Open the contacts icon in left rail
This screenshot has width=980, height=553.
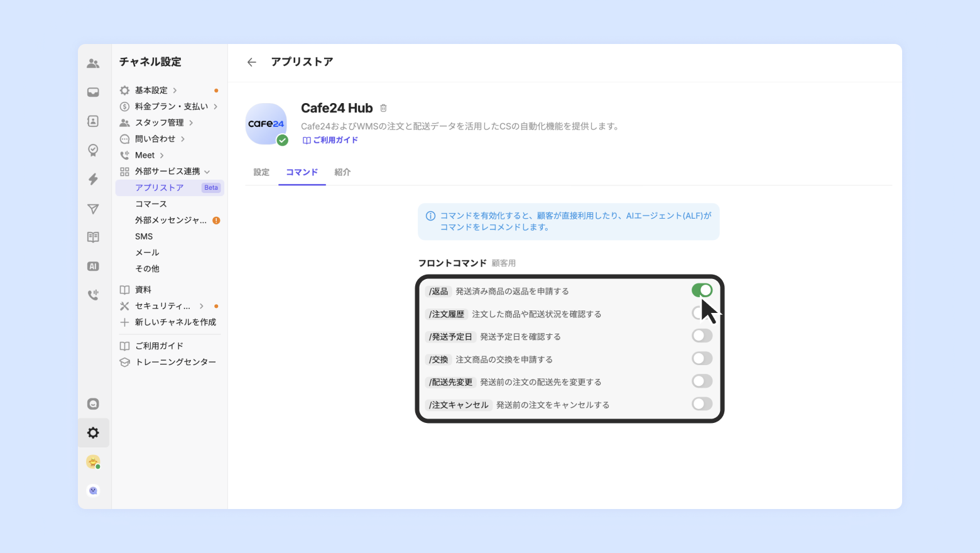coord(93,121)
